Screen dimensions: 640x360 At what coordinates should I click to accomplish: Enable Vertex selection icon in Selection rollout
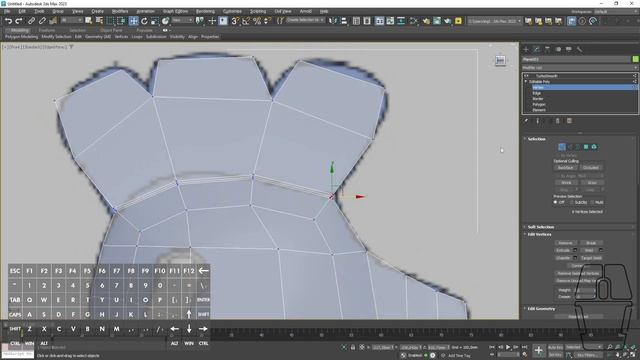pyautogui.click(x=562, y=147)
